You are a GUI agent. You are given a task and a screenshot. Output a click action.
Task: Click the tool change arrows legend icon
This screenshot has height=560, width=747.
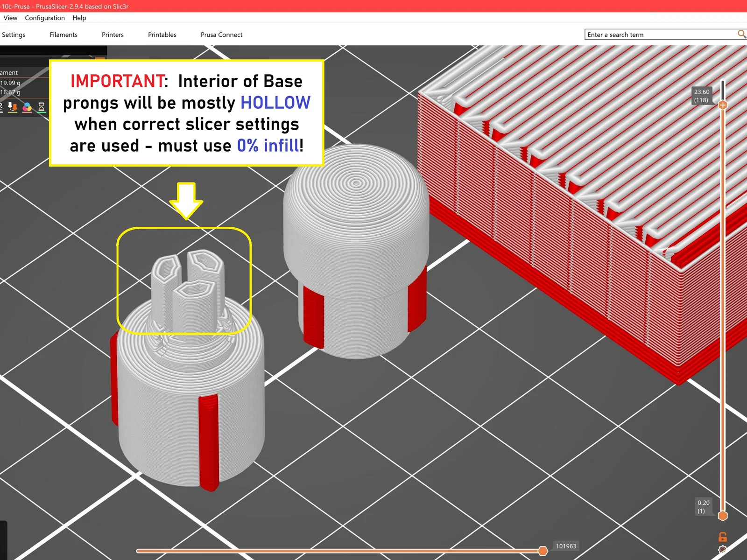click(x=13, y=107)
